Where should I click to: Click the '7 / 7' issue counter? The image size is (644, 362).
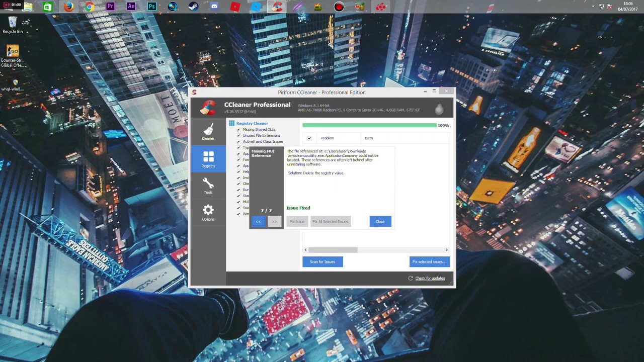pos(266,211)
